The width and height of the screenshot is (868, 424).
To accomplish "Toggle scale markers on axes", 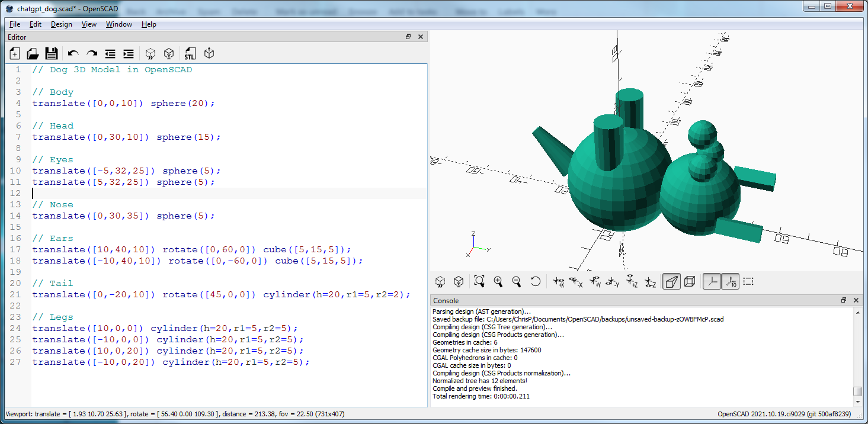I will (730, 282).
